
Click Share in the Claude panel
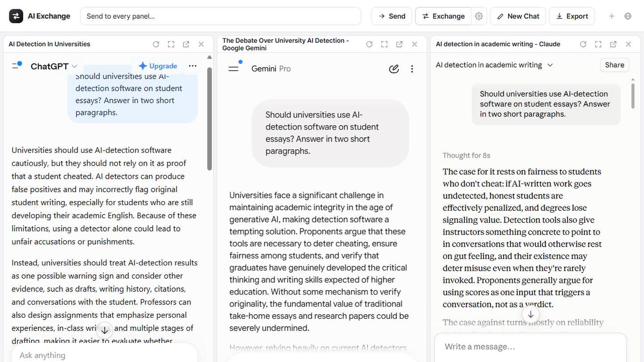[614, 65]
